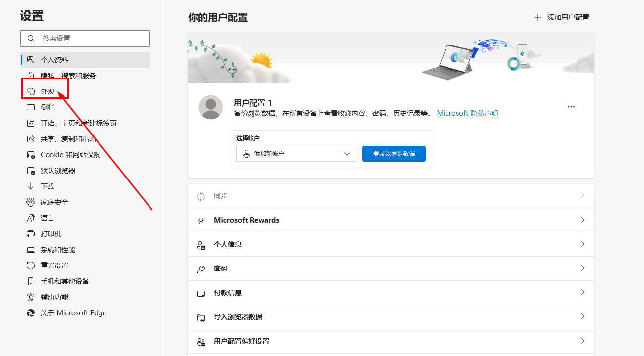Click the person icon beside 个人信息 row

(201, 245)
